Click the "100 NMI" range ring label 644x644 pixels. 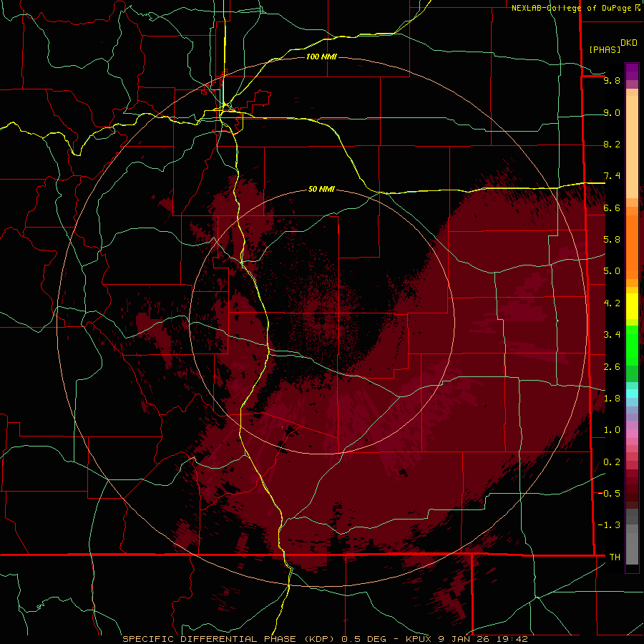click(x=321, y=57)
